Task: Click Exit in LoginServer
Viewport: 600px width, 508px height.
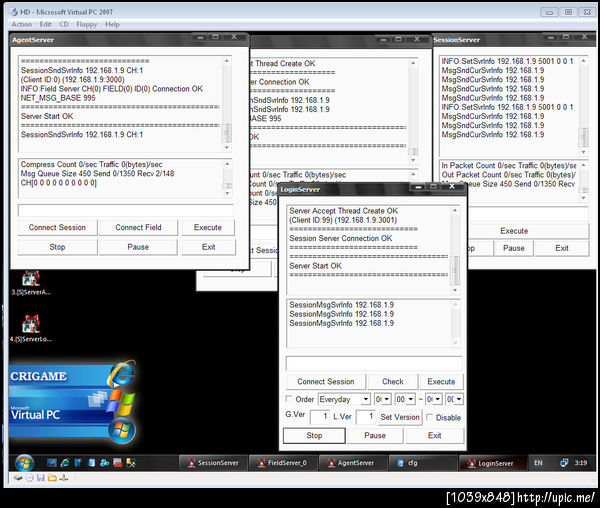Action: pos(435,436)
